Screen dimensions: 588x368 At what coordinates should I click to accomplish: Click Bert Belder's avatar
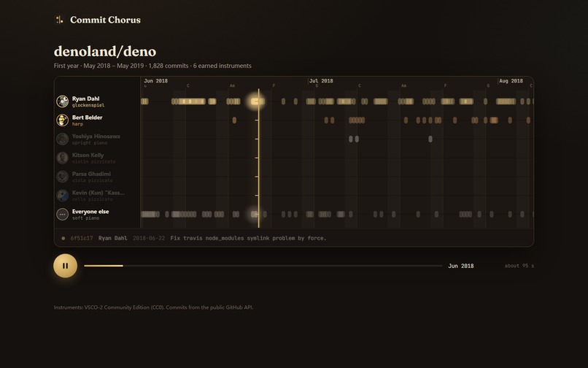tap(62, 120)
